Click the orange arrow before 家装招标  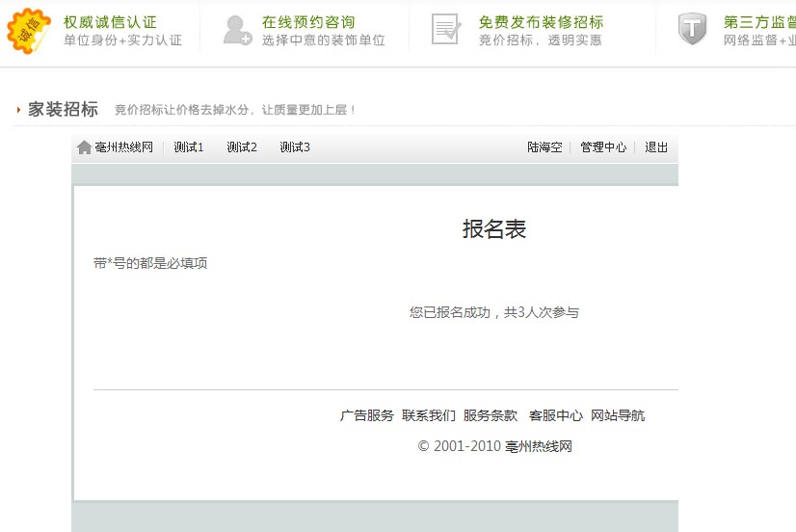(18, 110)
